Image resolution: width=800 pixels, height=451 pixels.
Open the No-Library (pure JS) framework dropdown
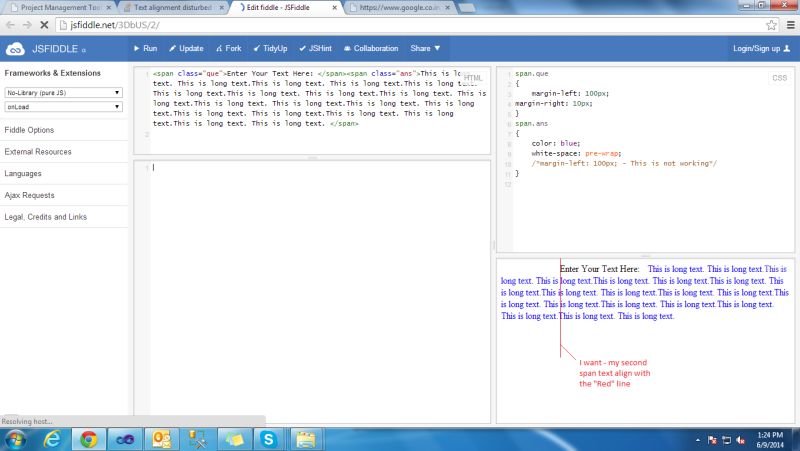tap(63, 92)
